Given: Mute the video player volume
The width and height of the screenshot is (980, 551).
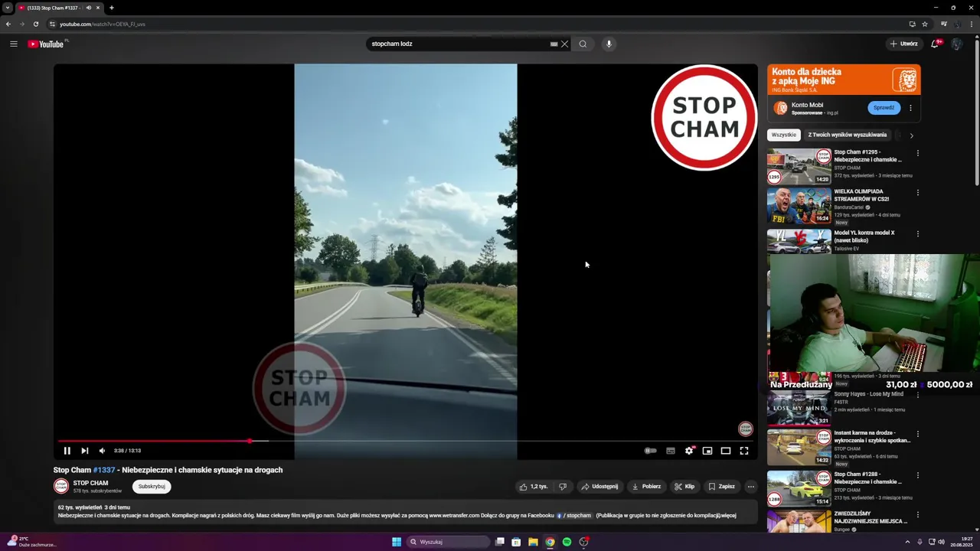Looking at the screenshot, I should 102,451.
